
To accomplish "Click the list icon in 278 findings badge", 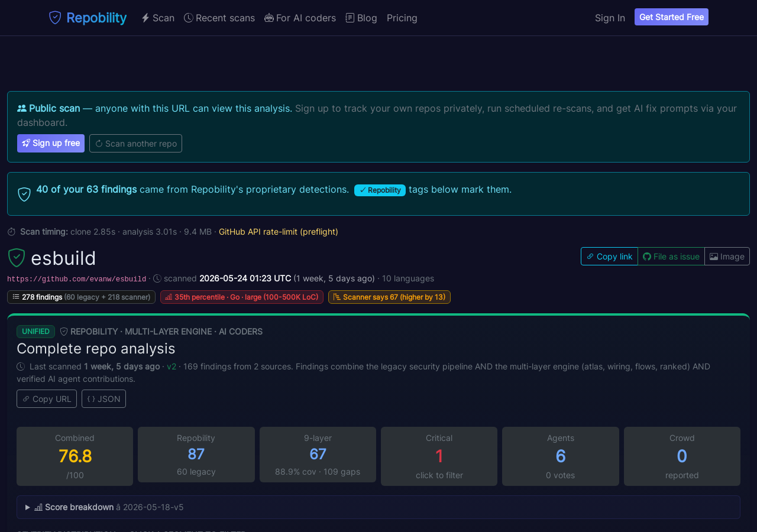I will 16,297.
